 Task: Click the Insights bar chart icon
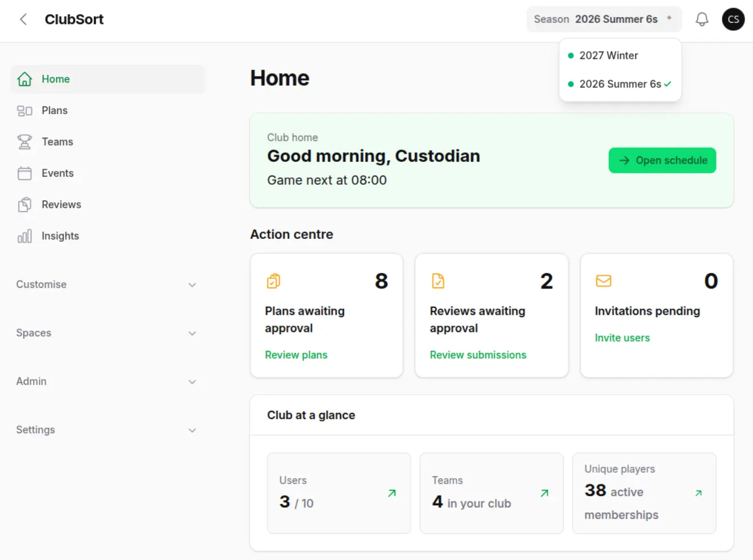tap(25, 236)
